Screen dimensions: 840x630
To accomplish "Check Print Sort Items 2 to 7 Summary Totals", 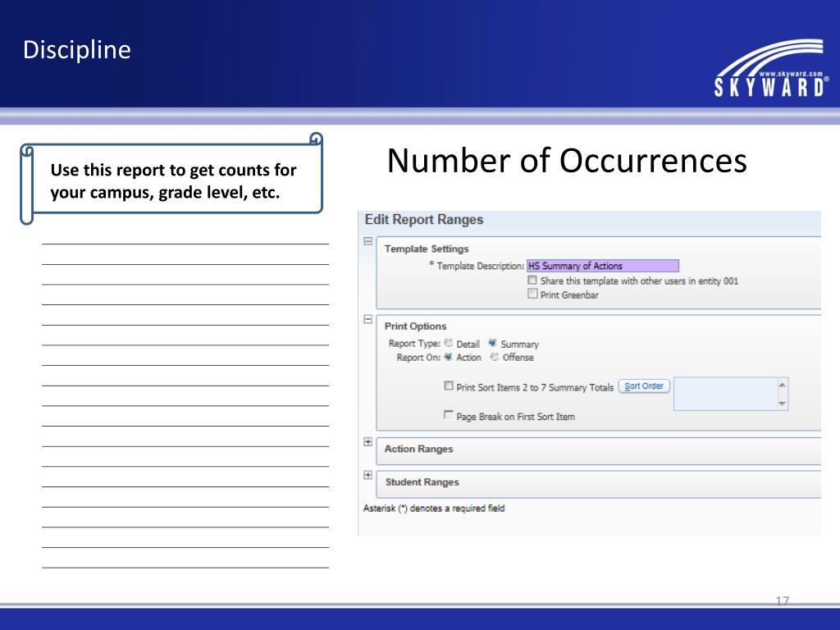I will [x=449, y=386].
